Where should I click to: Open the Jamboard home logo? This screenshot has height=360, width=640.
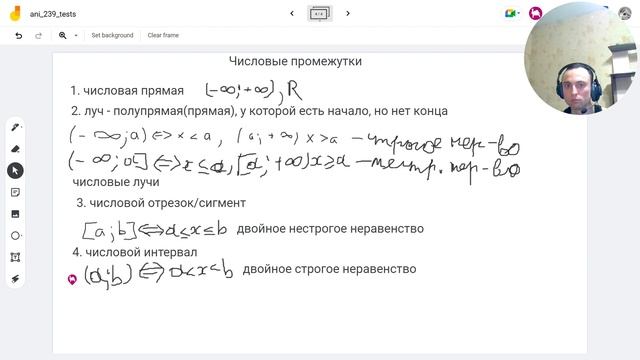click(15, 13)
